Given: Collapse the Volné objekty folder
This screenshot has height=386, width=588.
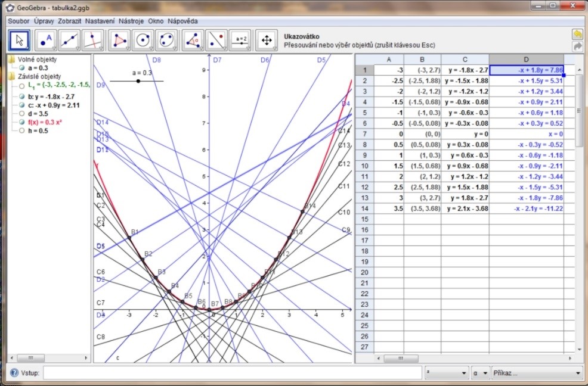Looking at the screenshot, I should (x=12, y=59).
